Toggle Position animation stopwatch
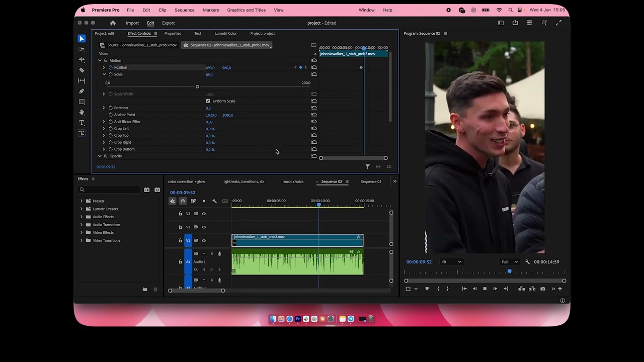Screen dimensions: 644x362 click(x=111, y=67)
